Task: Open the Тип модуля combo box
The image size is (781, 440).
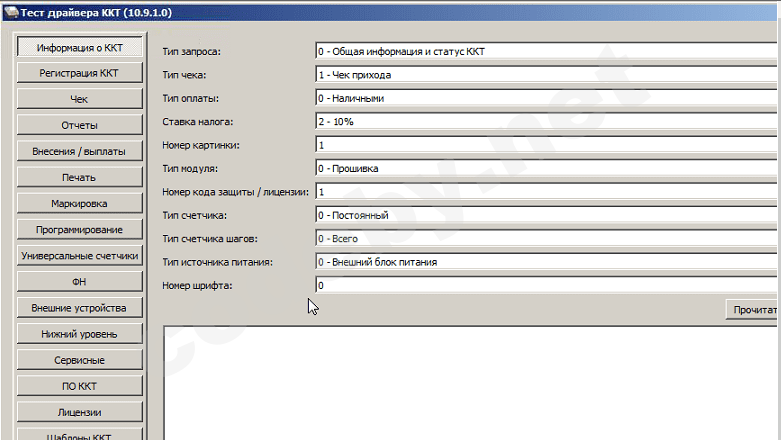Action: 547,168
